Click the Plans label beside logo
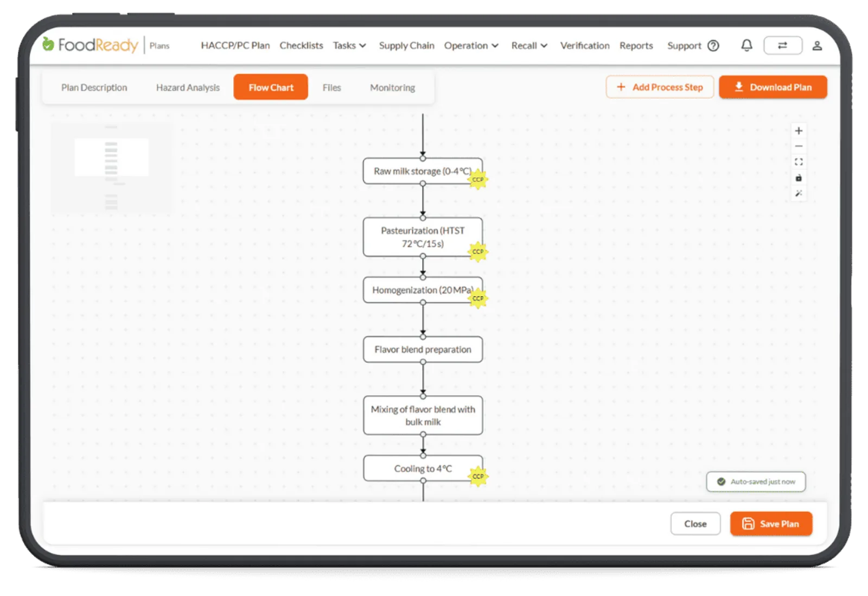The image size is (868, 596). point(159,46)
